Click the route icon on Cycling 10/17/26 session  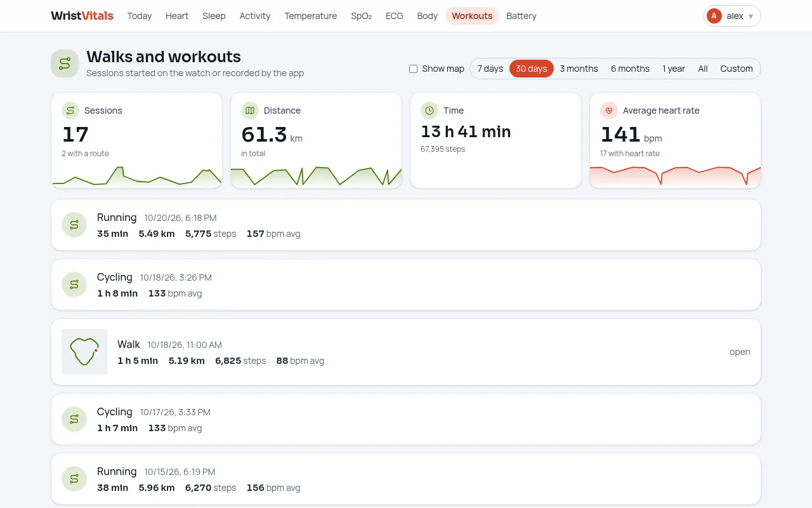tap(74, 419)
